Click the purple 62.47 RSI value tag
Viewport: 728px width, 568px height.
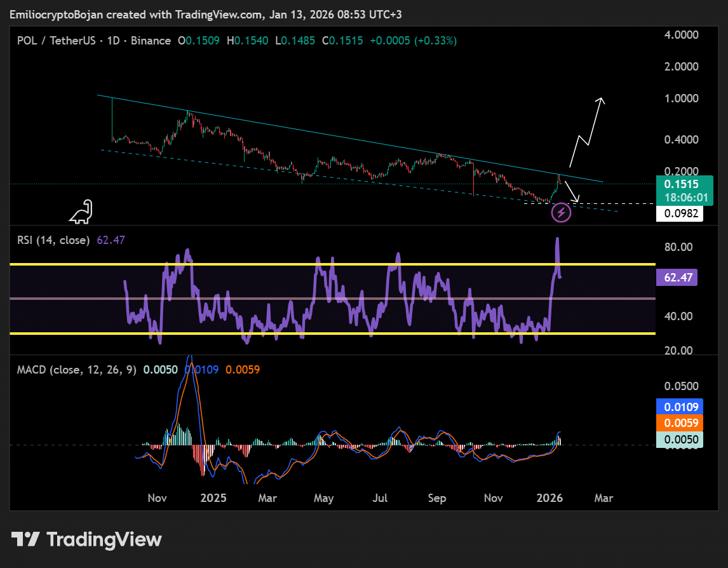[677, 277]
